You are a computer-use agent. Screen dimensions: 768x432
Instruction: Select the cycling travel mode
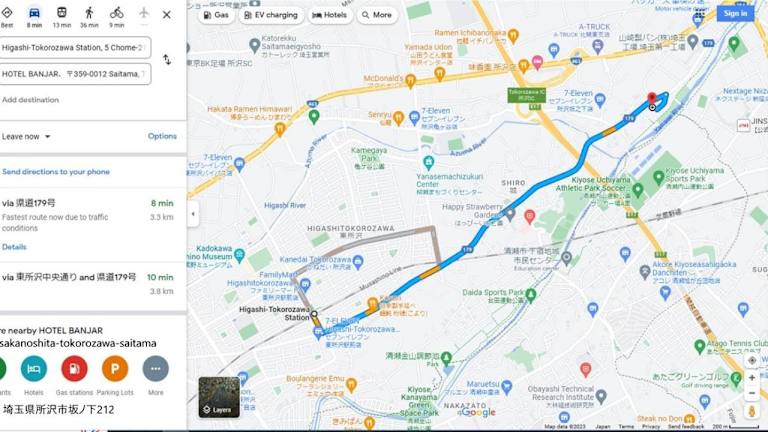117,13
